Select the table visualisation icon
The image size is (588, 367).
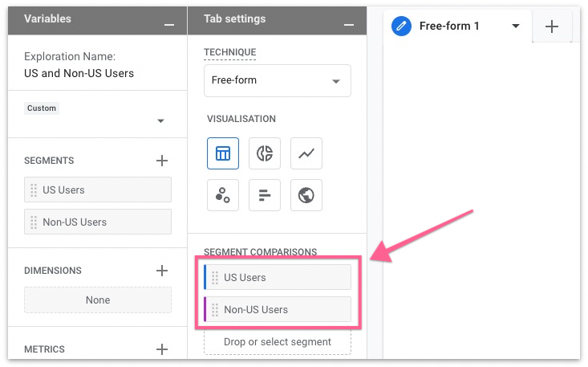(223, 153)
